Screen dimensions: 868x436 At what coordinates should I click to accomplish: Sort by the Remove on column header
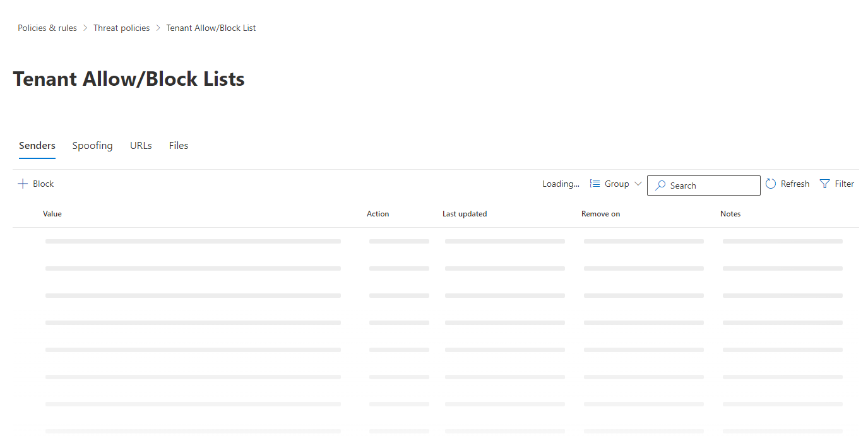coord(600,213)
